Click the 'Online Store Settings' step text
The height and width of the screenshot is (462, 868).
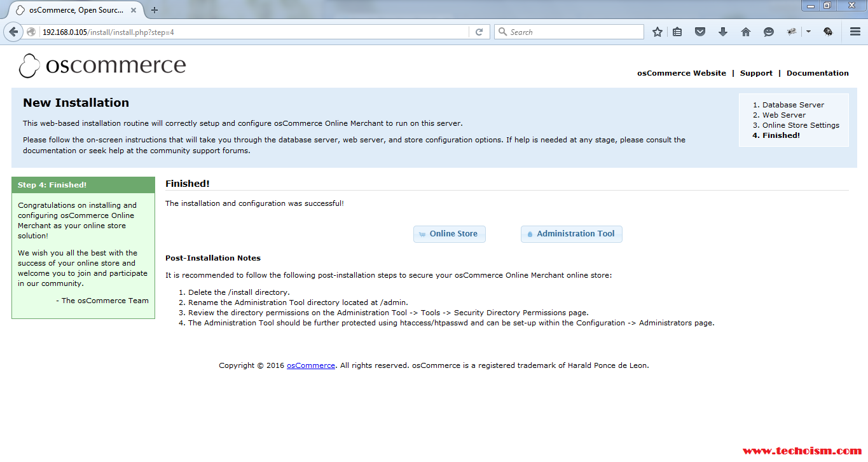[801, 125]
